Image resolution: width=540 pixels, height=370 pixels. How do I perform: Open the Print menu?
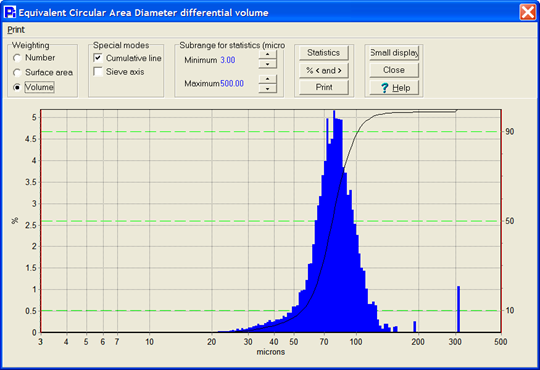pos(16,30)
